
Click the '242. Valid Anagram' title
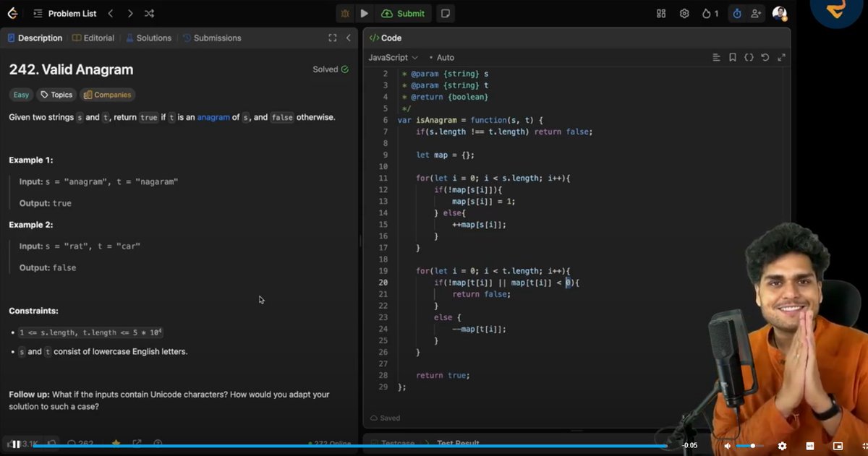(x=71, y=70)
